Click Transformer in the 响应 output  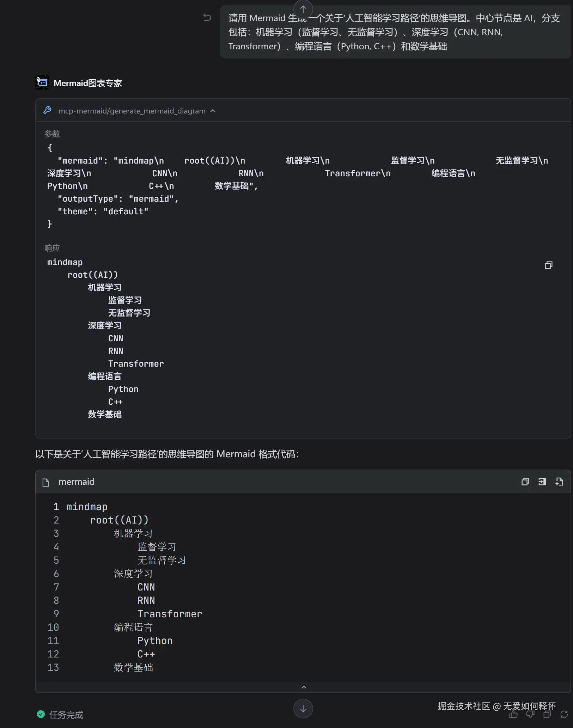[136, 364]
